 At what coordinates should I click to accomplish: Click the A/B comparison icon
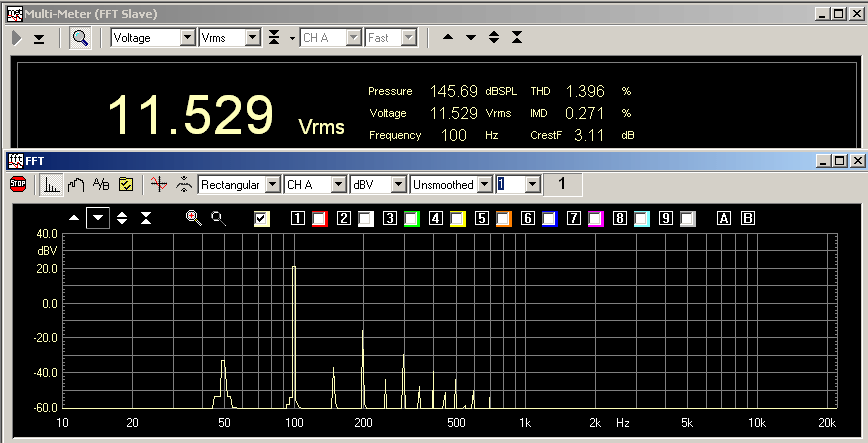(101, 184)
